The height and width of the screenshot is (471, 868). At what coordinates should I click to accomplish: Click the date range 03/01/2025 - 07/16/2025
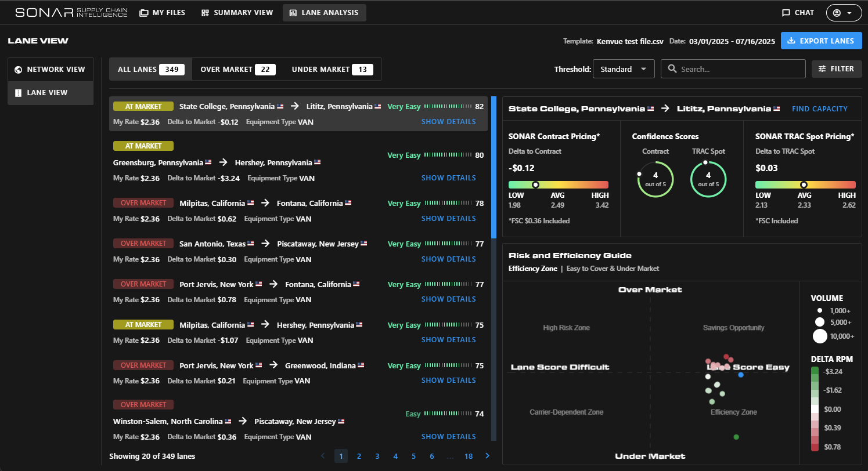point(732,41)
